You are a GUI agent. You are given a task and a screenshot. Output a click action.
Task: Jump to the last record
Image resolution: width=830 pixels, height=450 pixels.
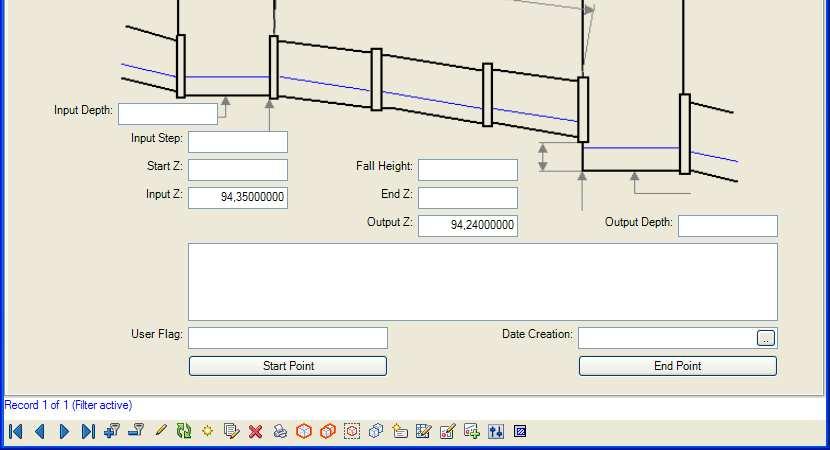[x=88, y=431]
